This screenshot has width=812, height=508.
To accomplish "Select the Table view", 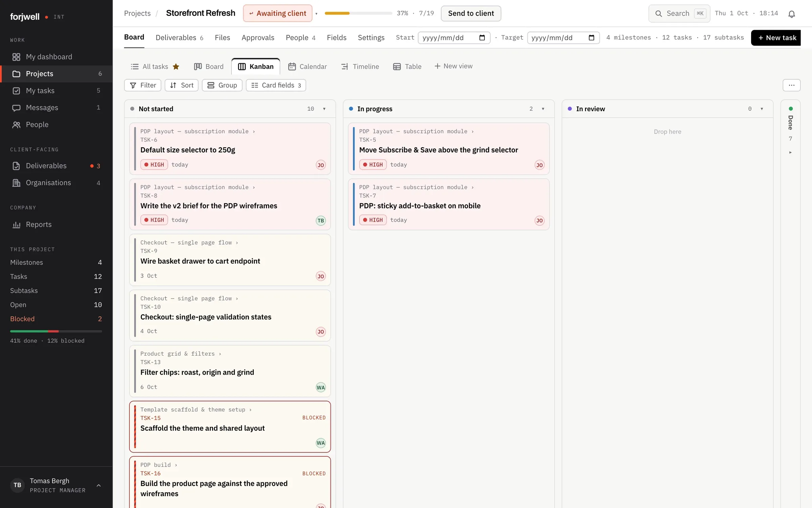I will coord(407,66).
